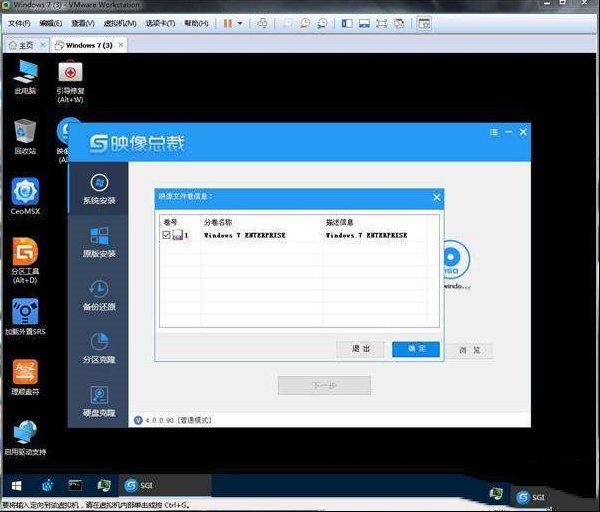Close the 主页 tab

[x=43, y=45]
